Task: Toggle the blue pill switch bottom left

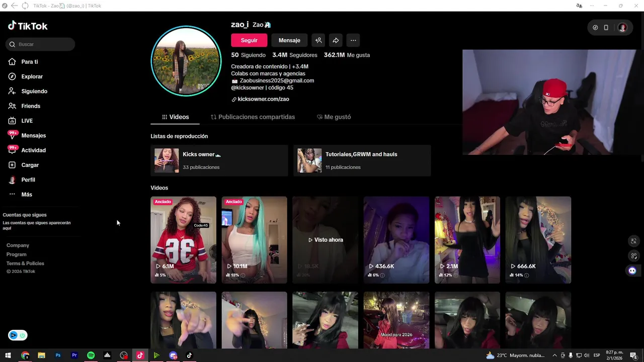Action: pos(18,335)
